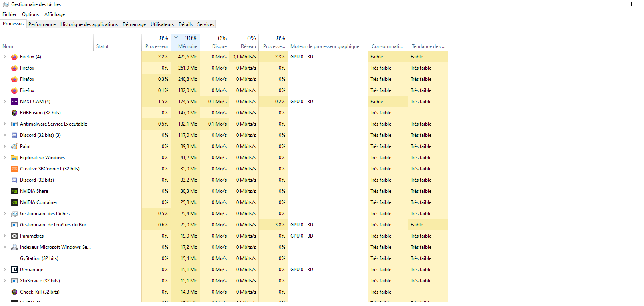Expand the XtuService (32 bits) row
Screen dimensions: 644x306
click(x=5, y=281)
